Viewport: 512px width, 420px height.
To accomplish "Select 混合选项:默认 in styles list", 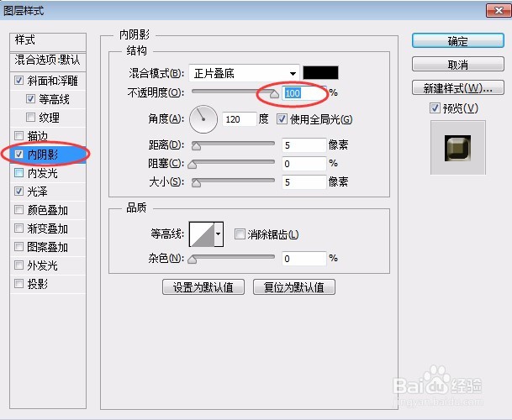I will [x=48, y=61].
